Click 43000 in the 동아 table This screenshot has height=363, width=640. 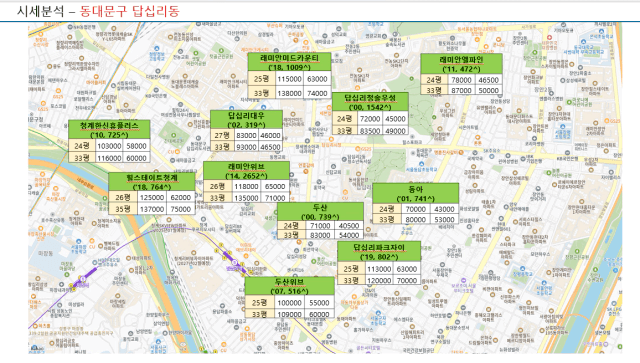point(444,209)
